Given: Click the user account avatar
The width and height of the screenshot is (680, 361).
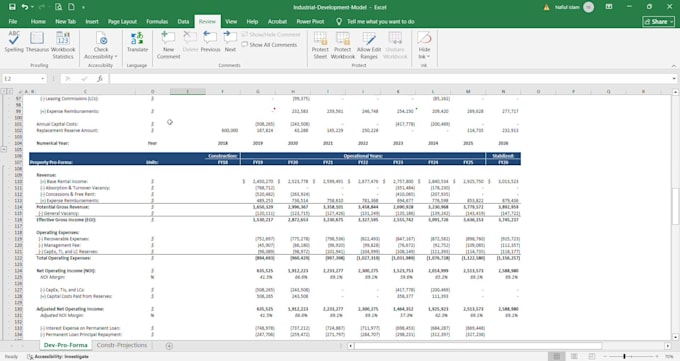Looking at the screenshot, I should (x=588, y=7).
